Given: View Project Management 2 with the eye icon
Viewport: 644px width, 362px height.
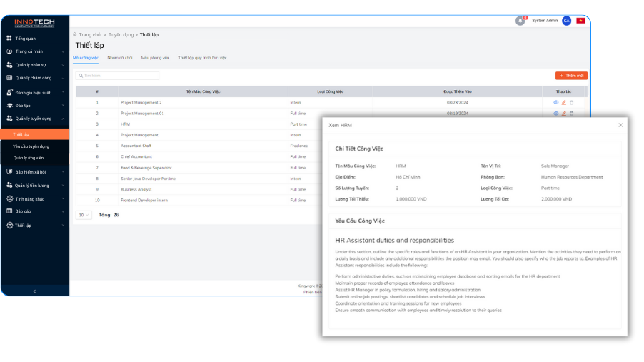Looking at the screenshot, I should pos(556,102).
